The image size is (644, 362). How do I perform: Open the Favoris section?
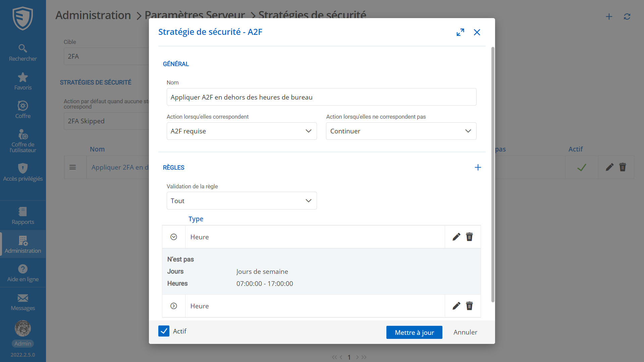pyautogui.click(x=22, y=81)
